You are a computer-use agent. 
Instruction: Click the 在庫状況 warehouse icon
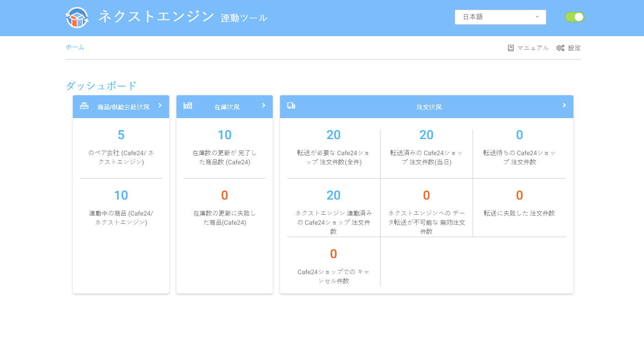188,106
